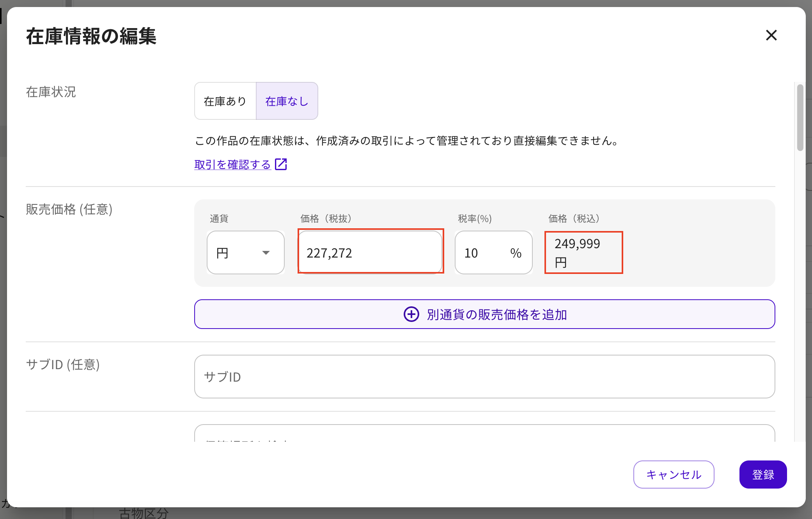Select the 在庫なし stock status option
The height and width of the screenshot is (519, 812).
[287, 101]
